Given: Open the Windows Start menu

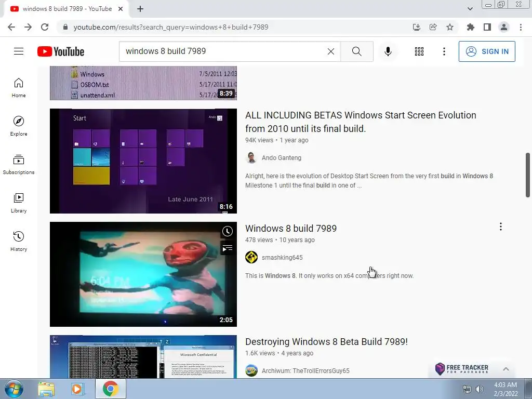Looking at the screenshot, I should tap(14, 389).
